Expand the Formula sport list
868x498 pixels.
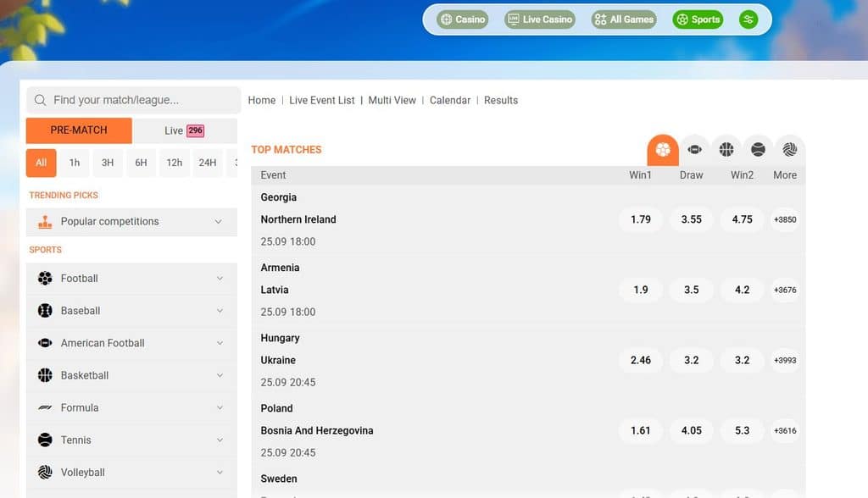[x=131, y=408]
